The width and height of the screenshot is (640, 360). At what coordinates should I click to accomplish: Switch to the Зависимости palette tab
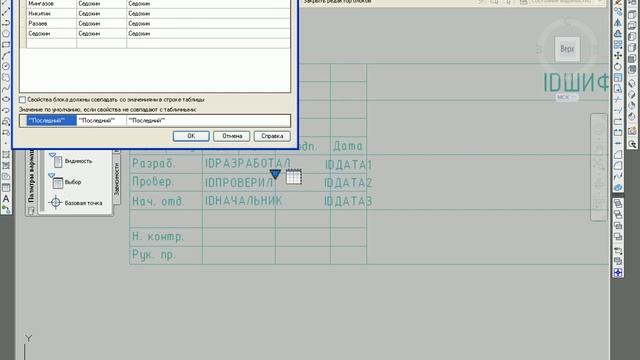pos(117,179)
